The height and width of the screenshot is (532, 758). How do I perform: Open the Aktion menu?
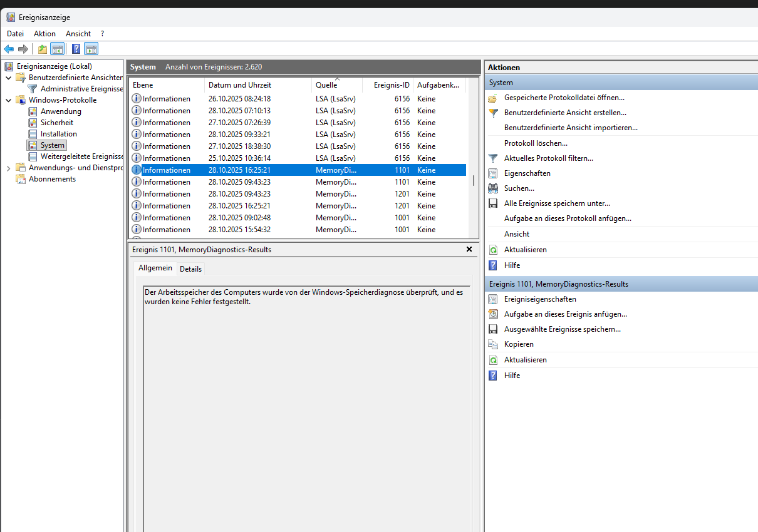coord(44,34)
